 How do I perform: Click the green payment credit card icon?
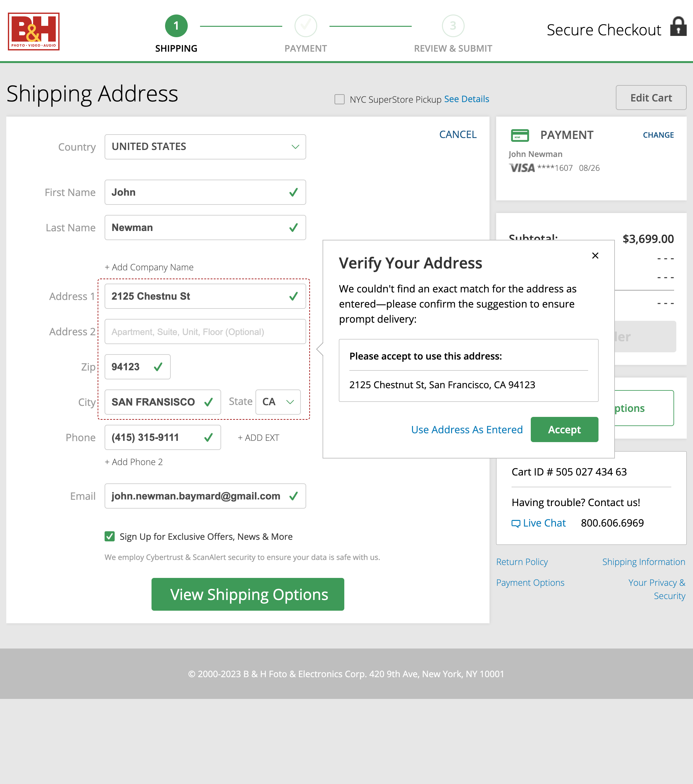pyautogui.click(x=520, y=135)
